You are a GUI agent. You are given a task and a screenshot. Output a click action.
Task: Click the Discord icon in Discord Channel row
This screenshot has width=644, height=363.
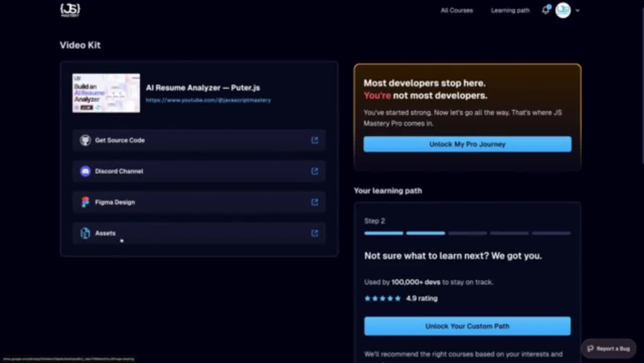click(85, 171)
